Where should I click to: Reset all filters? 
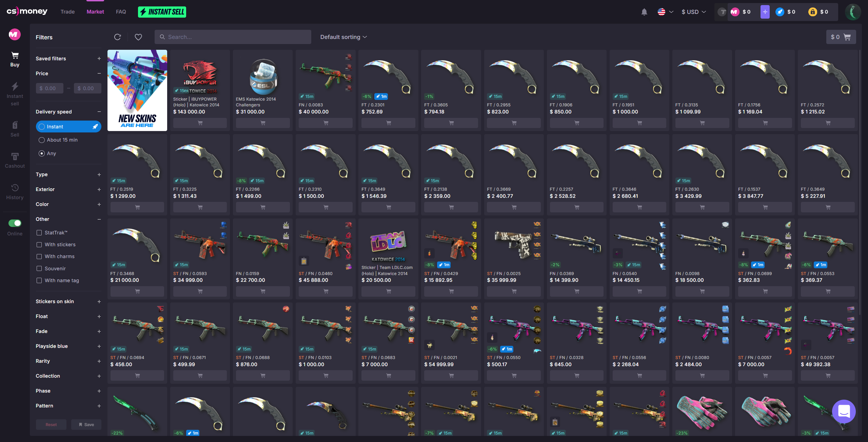51,424
